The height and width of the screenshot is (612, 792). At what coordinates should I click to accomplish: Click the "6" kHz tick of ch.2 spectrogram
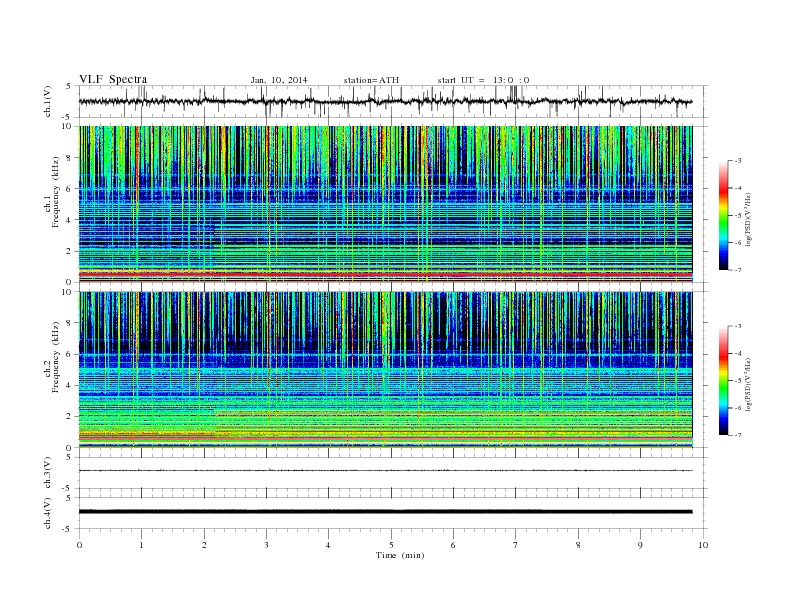point(69,354)
